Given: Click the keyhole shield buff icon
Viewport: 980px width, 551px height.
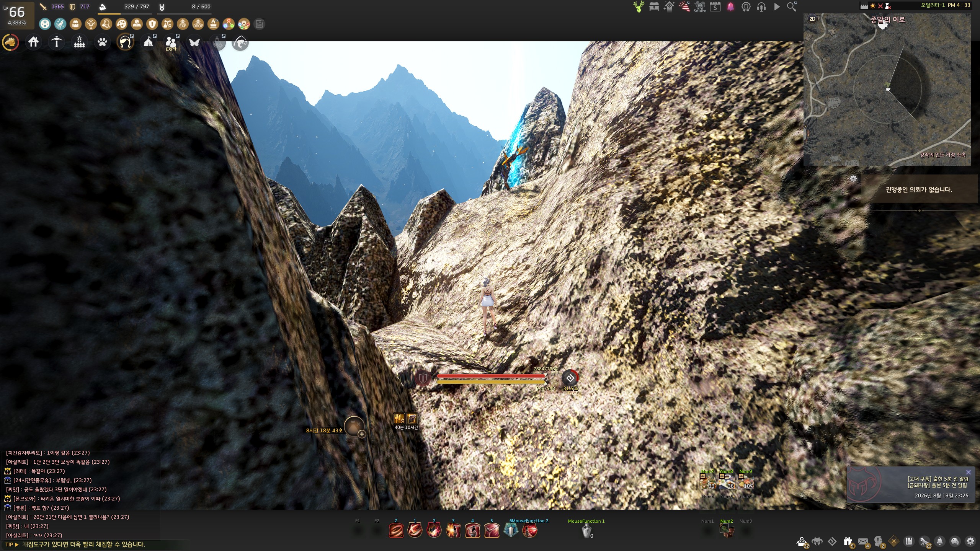Looking at the screenshot, I should tap(152, 24).
